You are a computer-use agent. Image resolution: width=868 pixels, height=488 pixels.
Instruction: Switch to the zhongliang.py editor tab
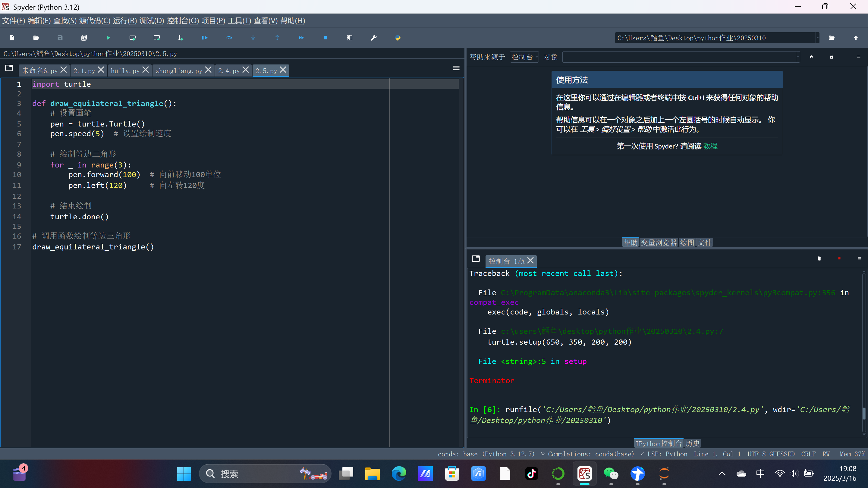tap(179, 71)
